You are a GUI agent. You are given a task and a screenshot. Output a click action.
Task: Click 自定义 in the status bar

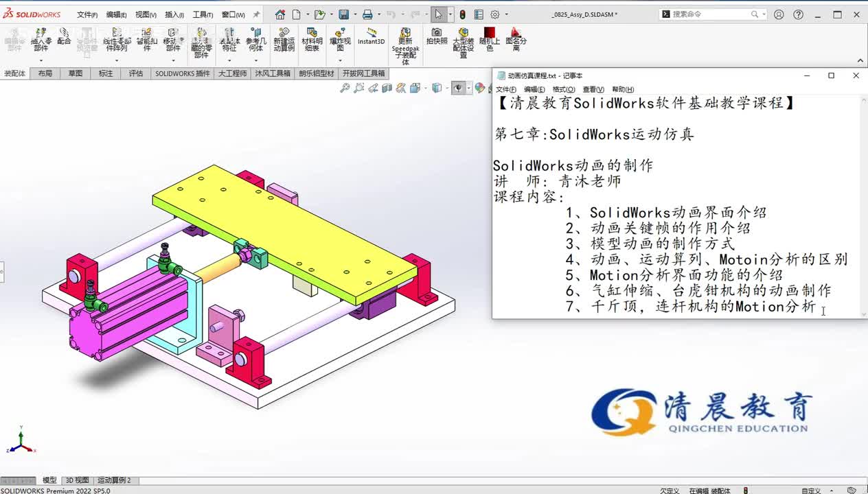(x=811, y=491)
